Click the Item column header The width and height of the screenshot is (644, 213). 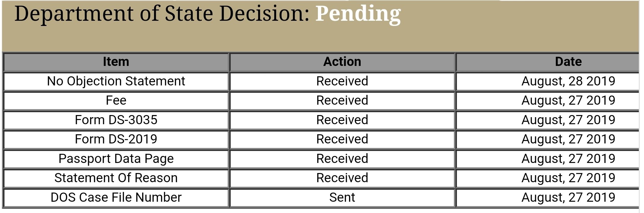(x=116, y=62)
